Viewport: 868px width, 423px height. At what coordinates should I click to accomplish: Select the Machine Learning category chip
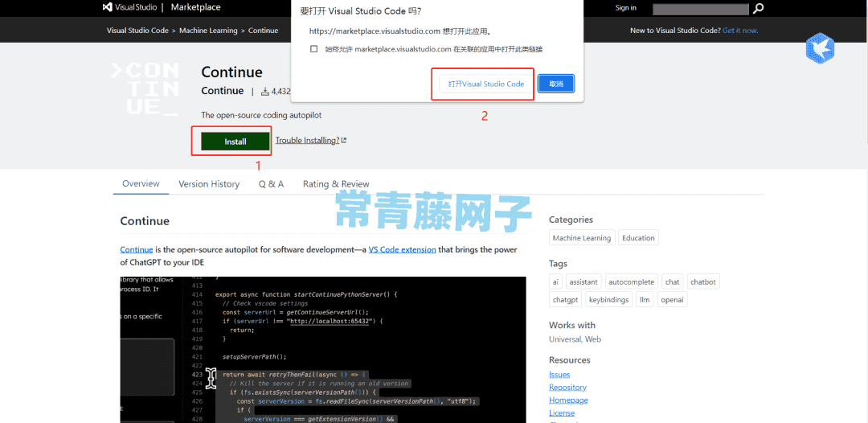click(582, 238)
